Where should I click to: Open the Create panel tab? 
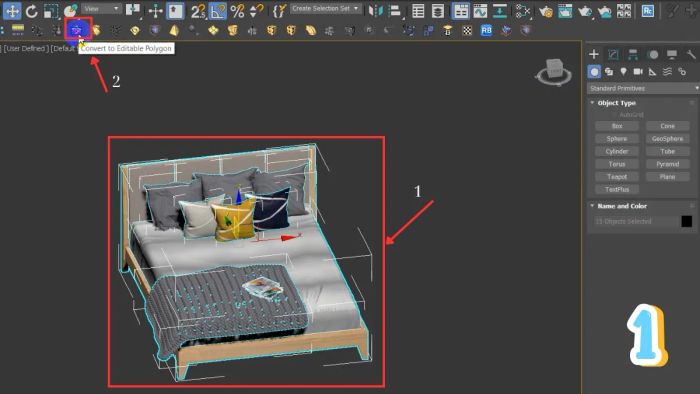594,54
